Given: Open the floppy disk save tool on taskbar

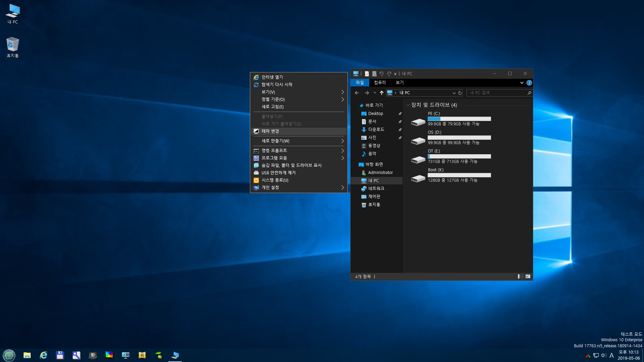Looking at the screenshot, I should coord(60,355).
